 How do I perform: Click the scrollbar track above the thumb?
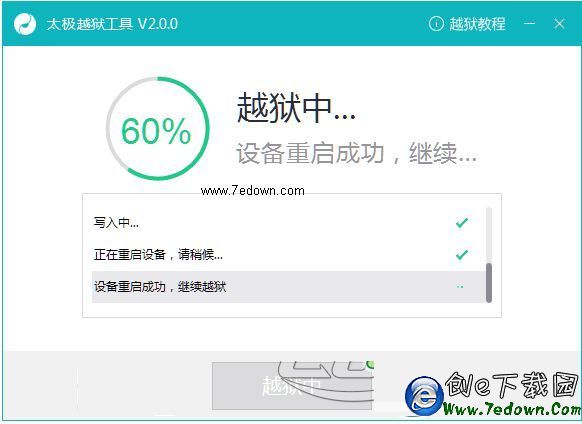click(x=489, y=235)
